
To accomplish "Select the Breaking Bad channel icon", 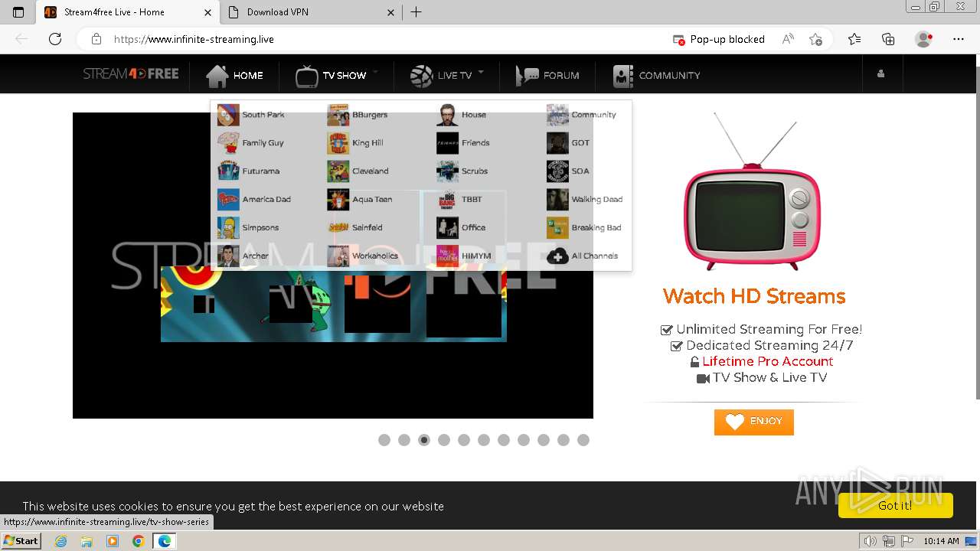I will point(557,228).
